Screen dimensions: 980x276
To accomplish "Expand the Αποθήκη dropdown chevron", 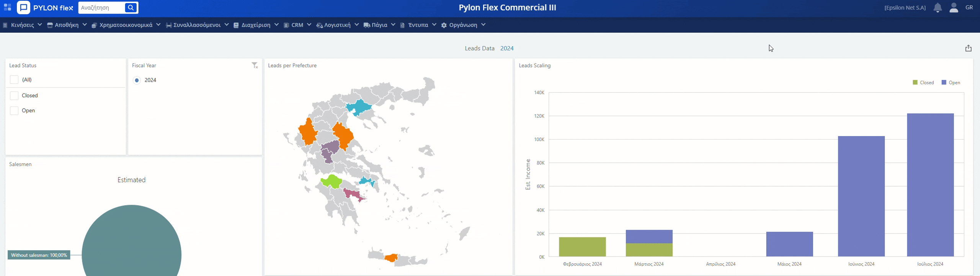I will click(x=85, y=25).
